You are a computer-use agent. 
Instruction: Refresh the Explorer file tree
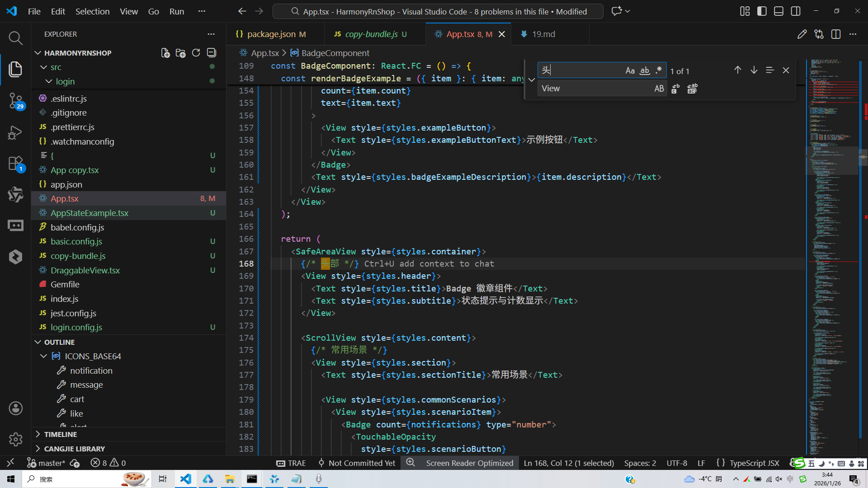pyautogui.click(x=196, y=53)
